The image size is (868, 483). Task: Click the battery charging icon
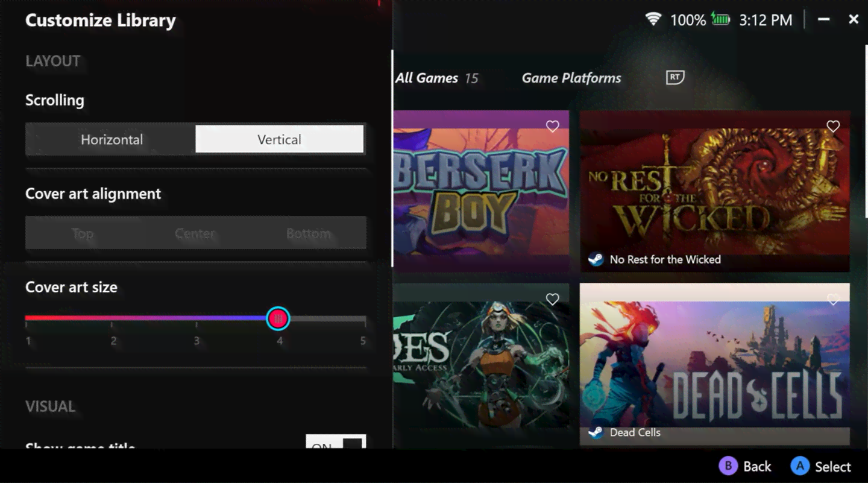[720, 19]
